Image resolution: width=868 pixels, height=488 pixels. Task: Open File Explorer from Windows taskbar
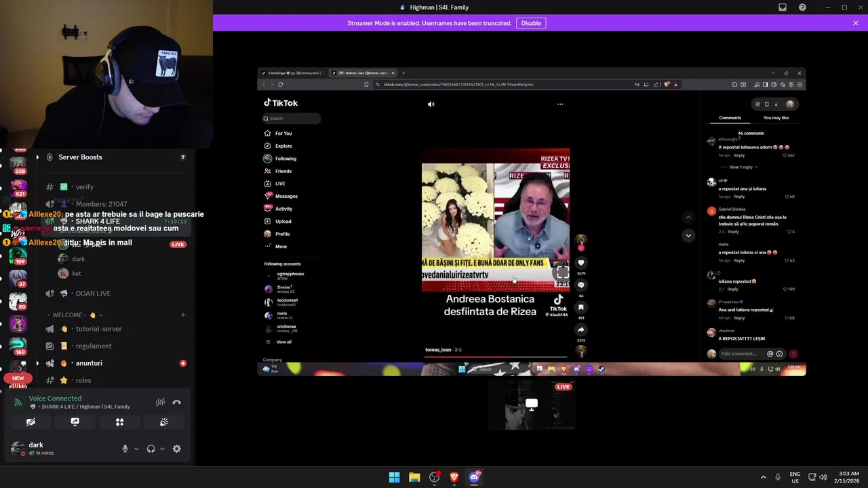pos(414,477)
